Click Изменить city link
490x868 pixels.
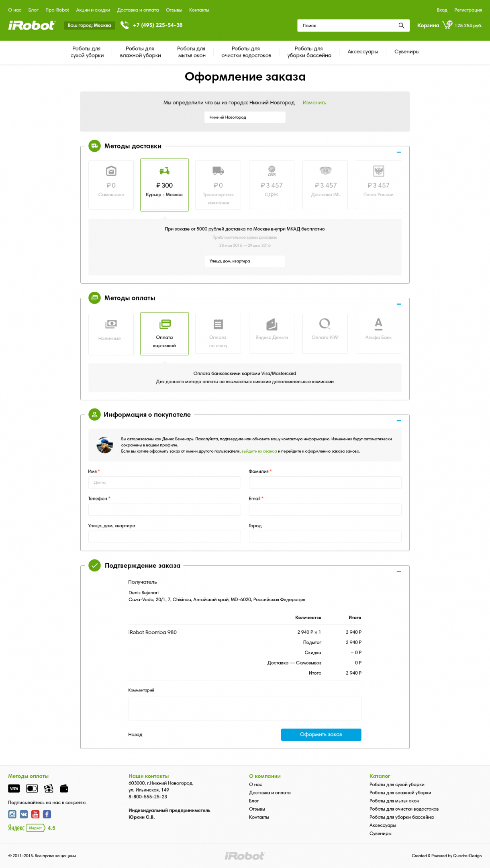coord(314,103)
